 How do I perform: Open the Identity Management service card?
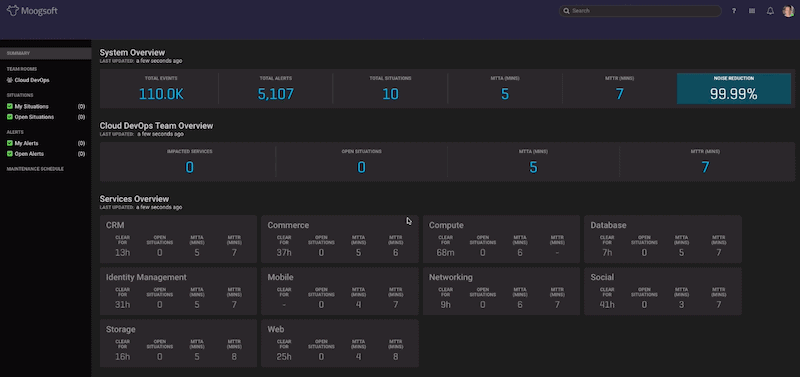click(x=178, y=291)
